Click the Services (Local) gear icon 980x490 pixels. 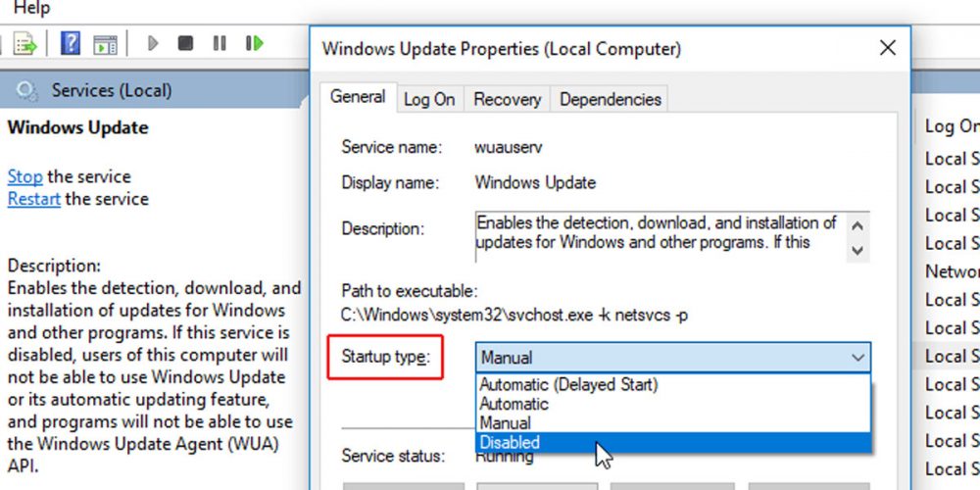[x=28, y=91]
